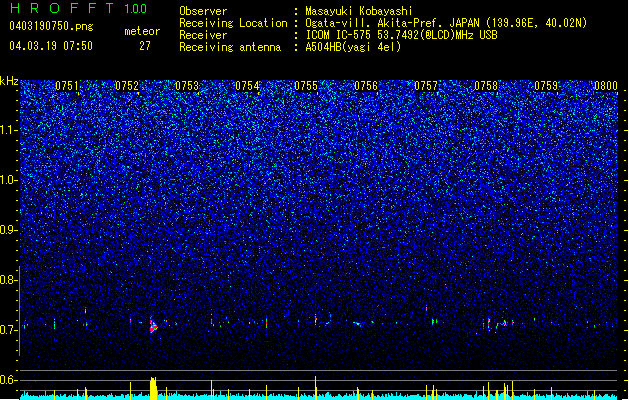Click observer name Masayuki Kobayashi
The height and width of the screenshot is (400, 629).
coord(359,11)
